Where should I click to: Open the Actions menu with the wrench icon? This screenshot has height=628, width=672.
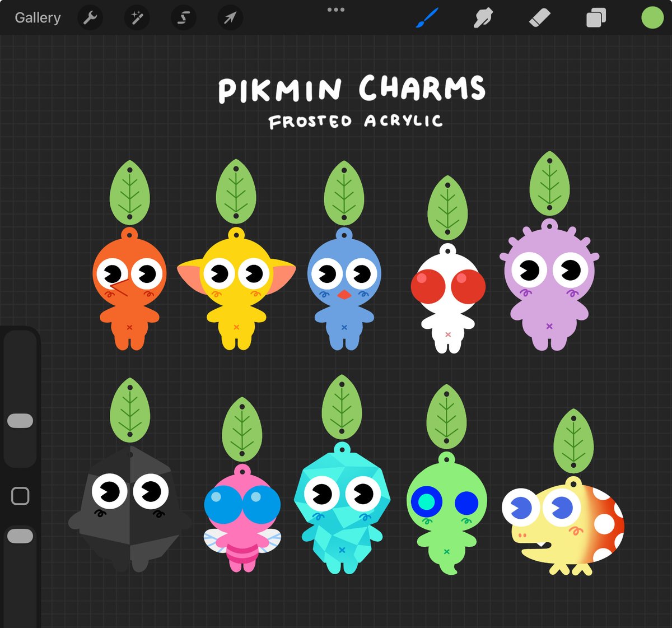click(x=90, y=17)
